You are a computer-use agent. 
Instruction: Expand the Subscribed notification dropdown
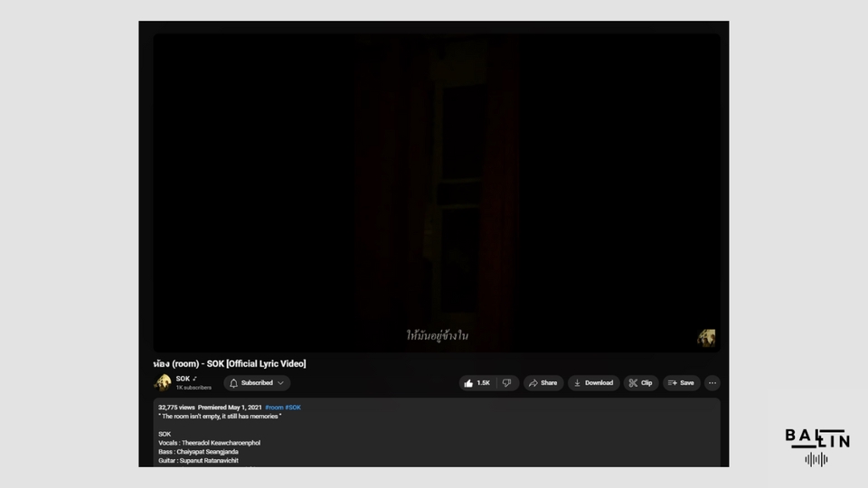(257, 383)
